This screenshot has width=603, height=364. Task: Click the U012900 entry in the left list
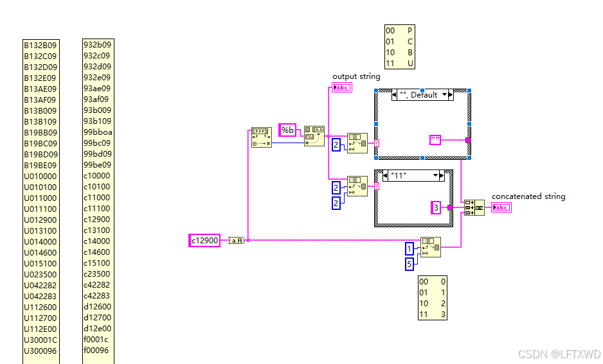click(40, 220)
